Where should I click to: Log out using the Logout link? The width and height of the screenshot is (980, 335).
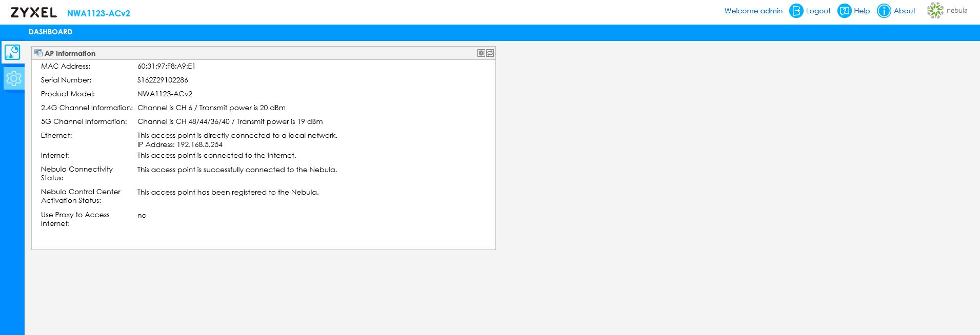pos(818,11)
